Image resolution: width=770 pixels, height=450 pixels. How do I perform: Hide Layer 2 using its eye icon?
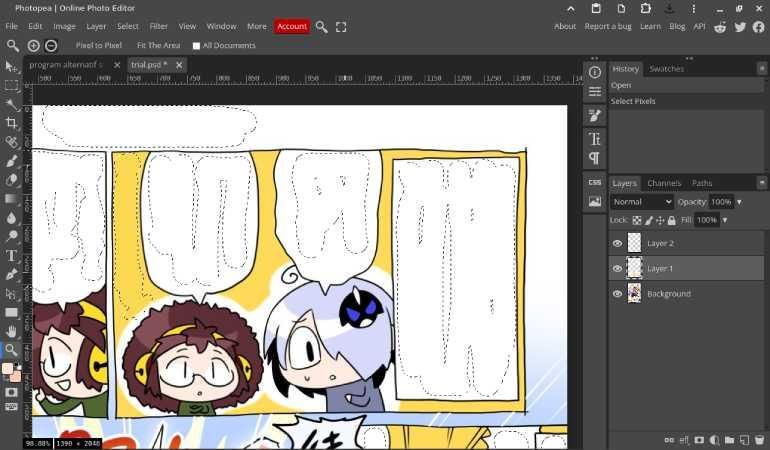point(617,243)
